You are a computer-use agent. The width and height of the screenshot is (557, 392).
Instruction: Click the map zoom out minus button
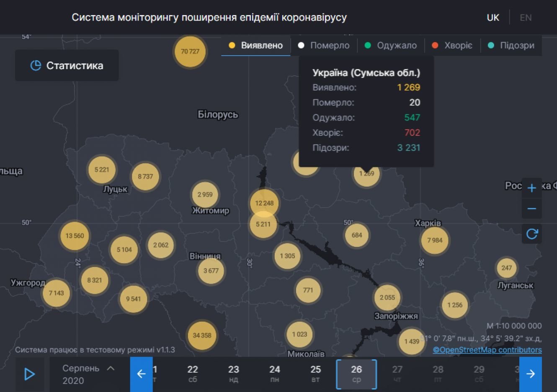pos(531,209)
